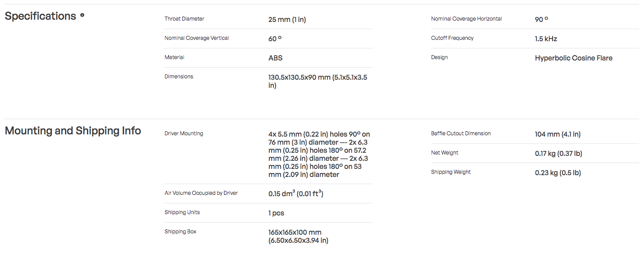Click the Nominal Coverage Horizontal label

click(x=467, y=19)
